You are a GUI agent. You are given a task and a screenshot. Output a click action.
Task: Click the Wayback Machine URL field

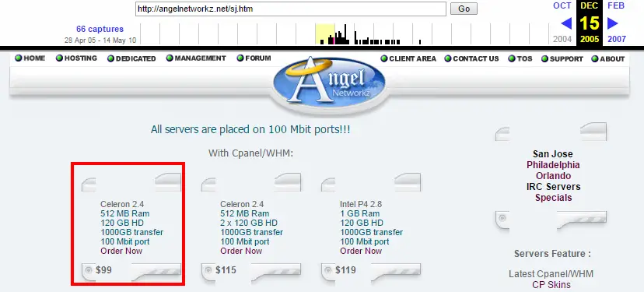pos(291,9)
